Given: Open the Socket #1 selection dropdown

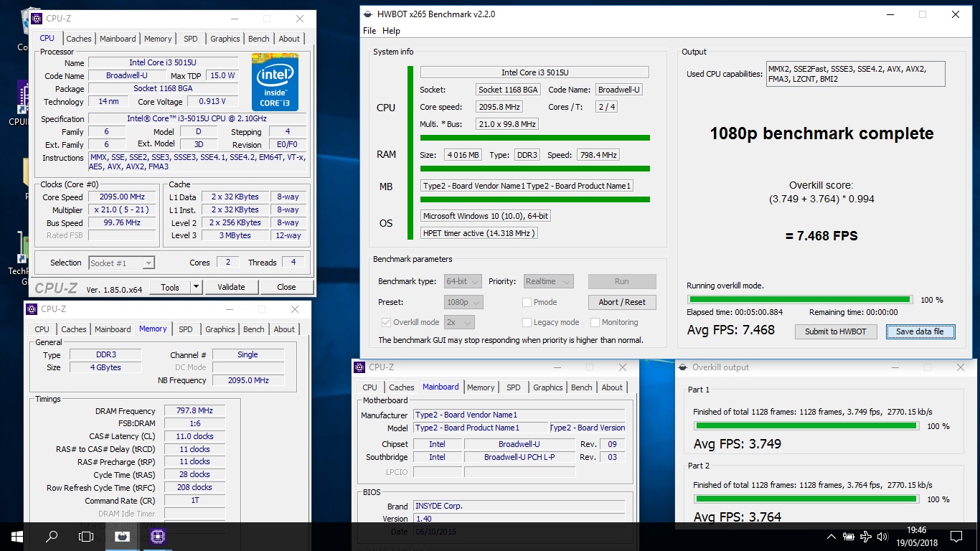Looking at the screenshot, I should pos(121,263).
